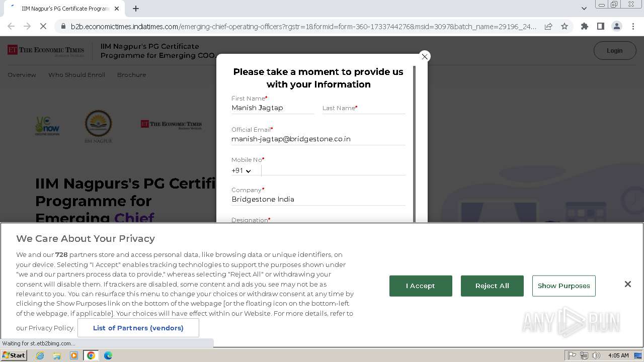Open the Who Should Enroll tab
Image resolution: width=644 pixels, height=362 pixels.
click(76, 74)
